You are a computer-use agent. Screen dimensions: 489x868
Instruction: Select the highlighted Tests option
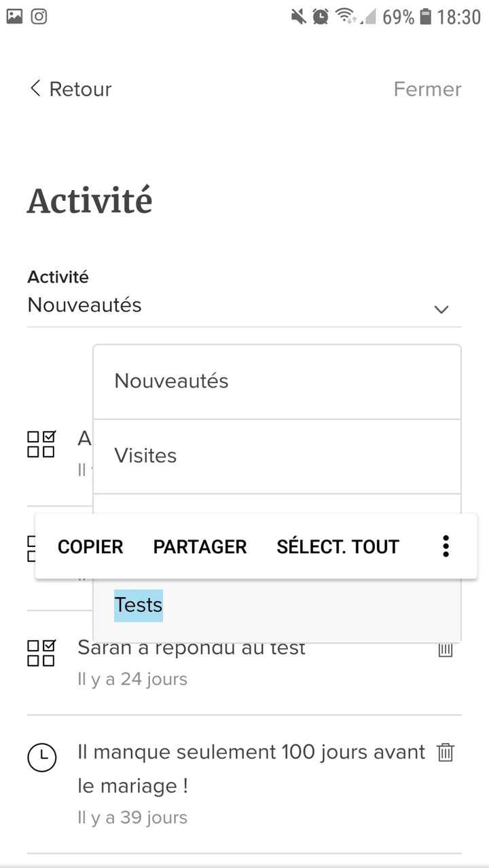pos(137,605)
